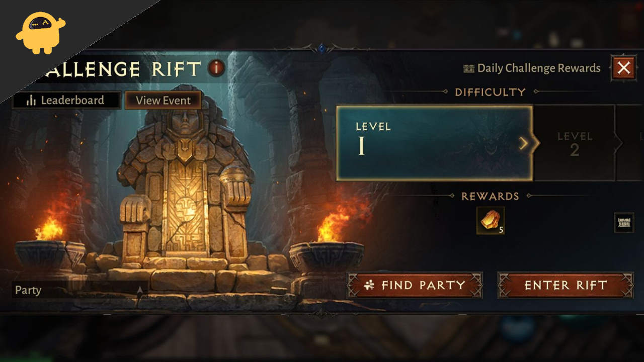Click the Find Party people icon
Viewport: 644px width, 362px height.
click(369, 286)
